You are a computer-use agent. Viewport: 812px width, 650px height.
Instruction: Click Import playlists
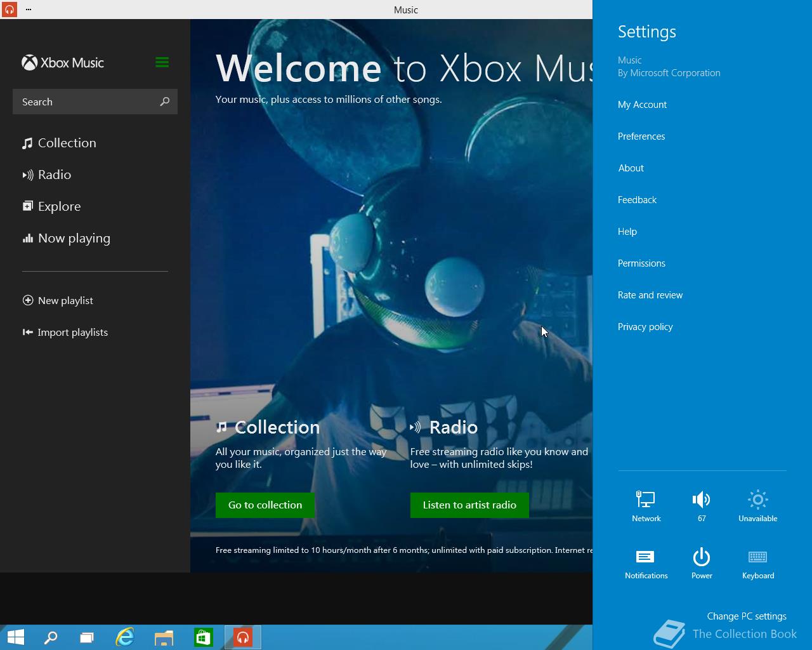coord(65,332)
